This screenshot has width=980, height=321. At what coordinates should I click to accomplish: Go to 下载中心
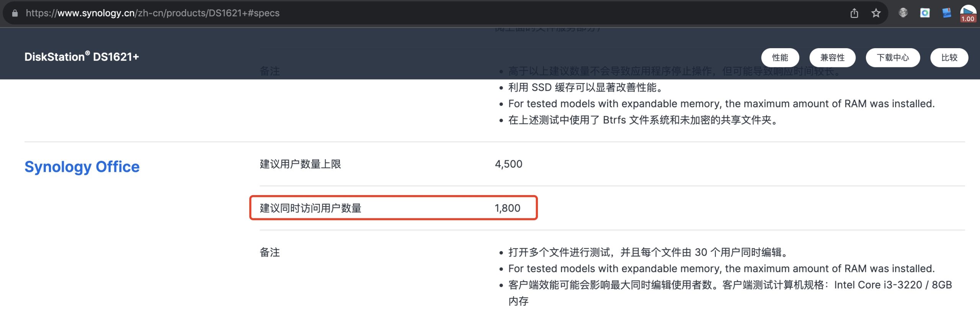coord(893,58)
